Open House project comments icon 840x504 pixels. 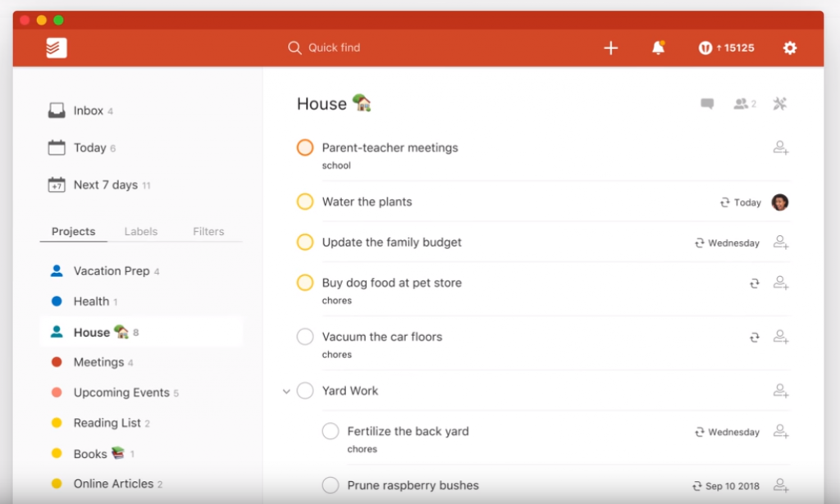click(706, 104)
